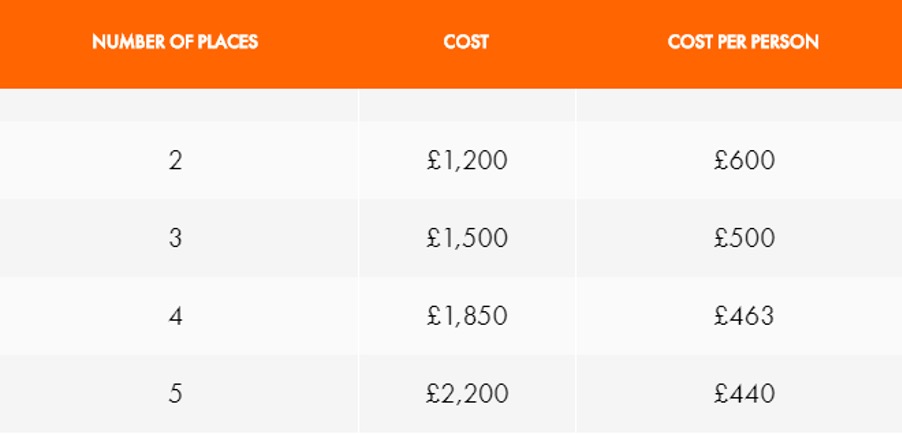
Task: Click the £1,200 cost value
Action: point(467,161)
